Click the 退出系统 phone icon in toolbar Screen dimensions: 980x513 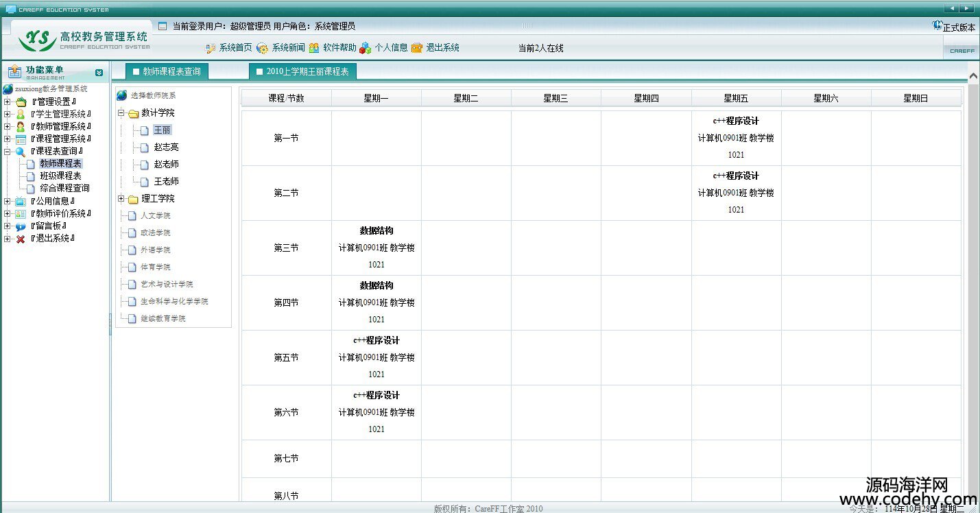(417, 48)
